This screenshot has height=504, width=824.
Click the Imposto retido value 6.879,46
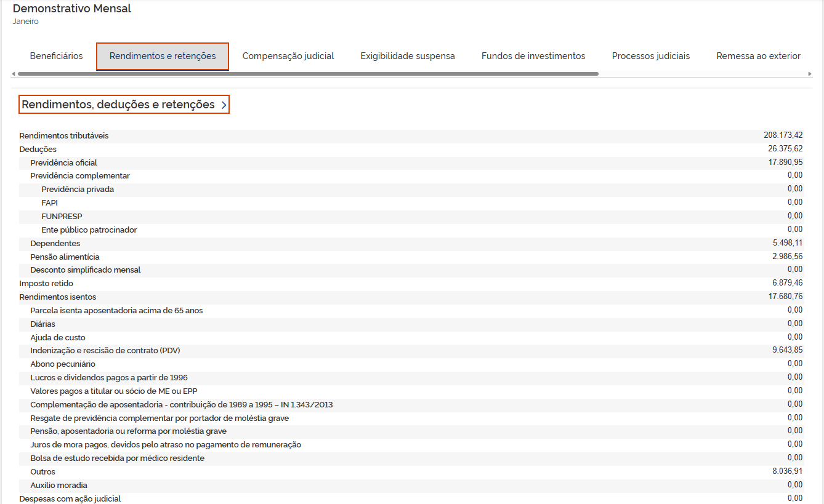coord(787,283)
